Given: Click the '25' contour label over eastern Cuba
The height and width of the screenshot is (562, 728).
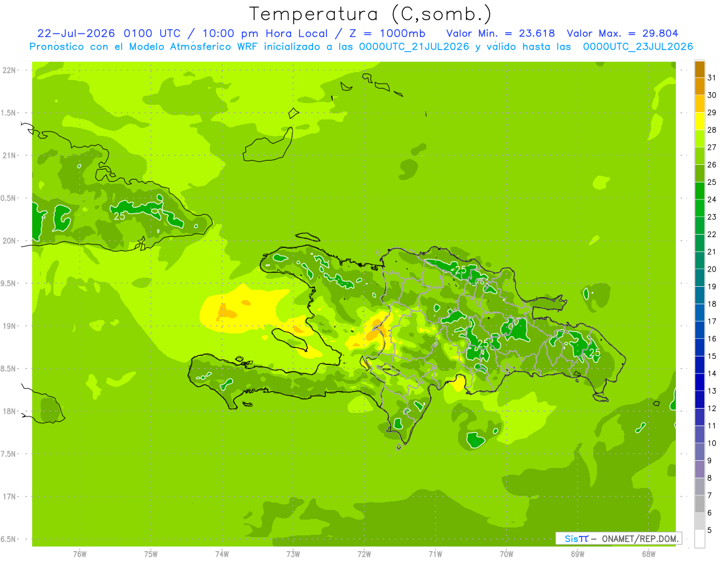Looking at the screenshot, I should tap(119, 215).
